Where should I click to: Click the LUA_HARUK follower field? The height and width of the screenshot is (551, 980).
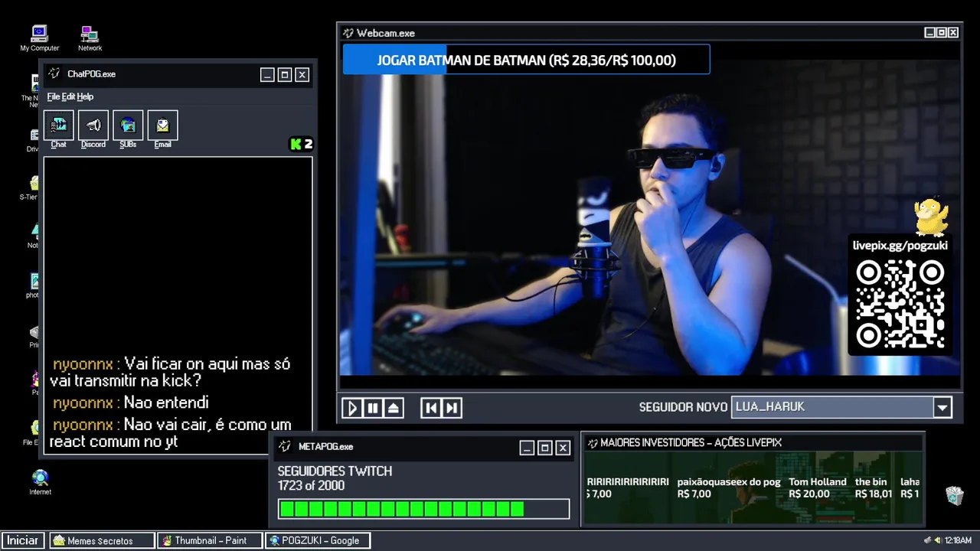click(x=832, y=407)
